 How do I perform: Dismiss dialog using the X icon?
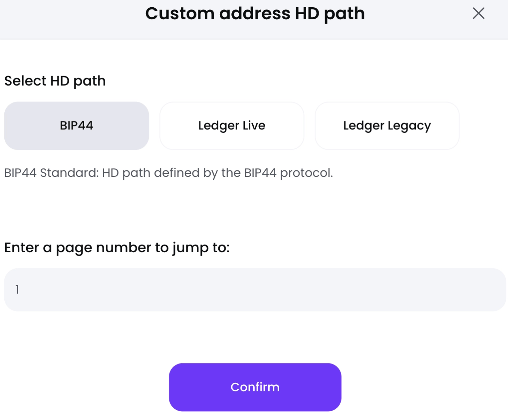point(478,13)
